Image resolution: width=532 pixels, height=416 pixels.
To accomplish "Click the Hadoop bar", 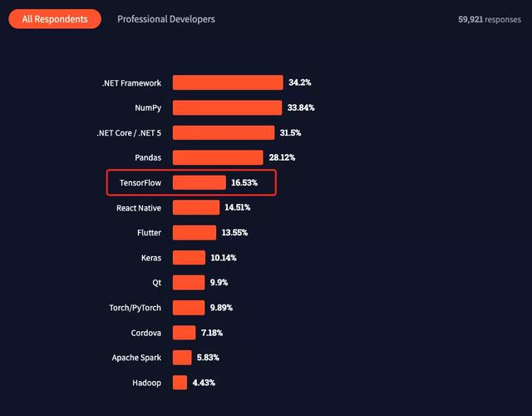I will 180,383.
